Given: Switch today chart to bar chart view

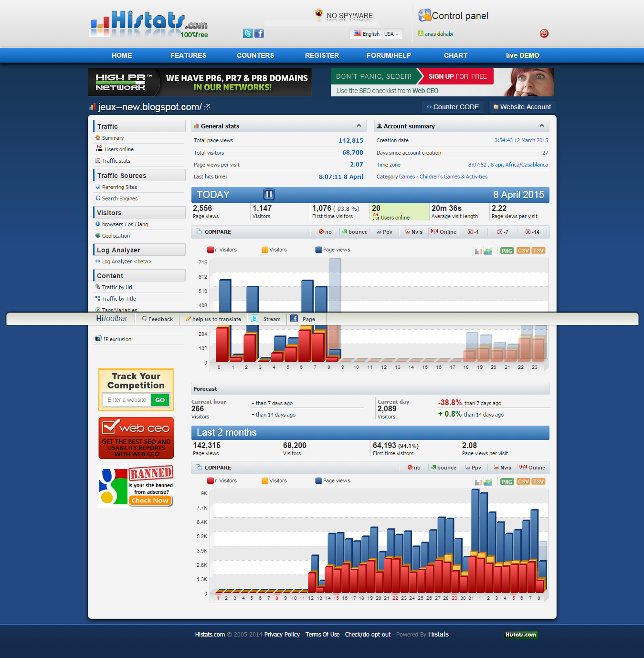Looking at the screenshot, I should pyautogui.click(x=477, y=251).
